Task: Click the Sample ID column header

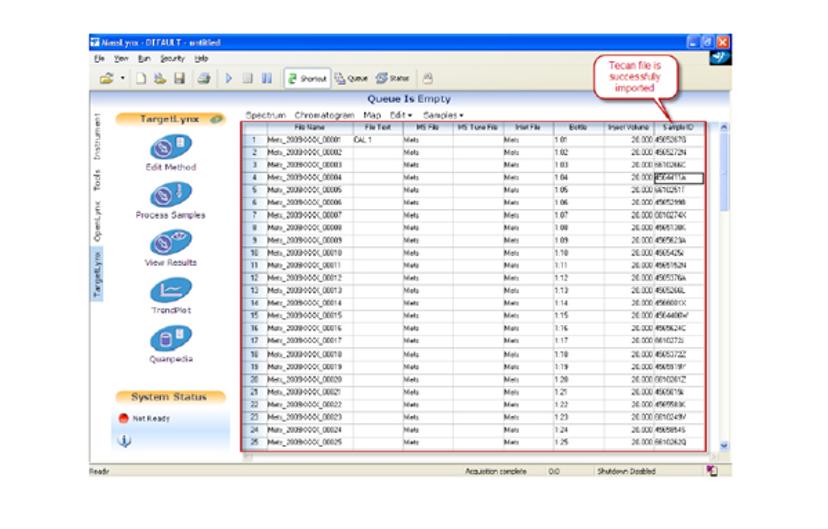Action: coord(679,127)
